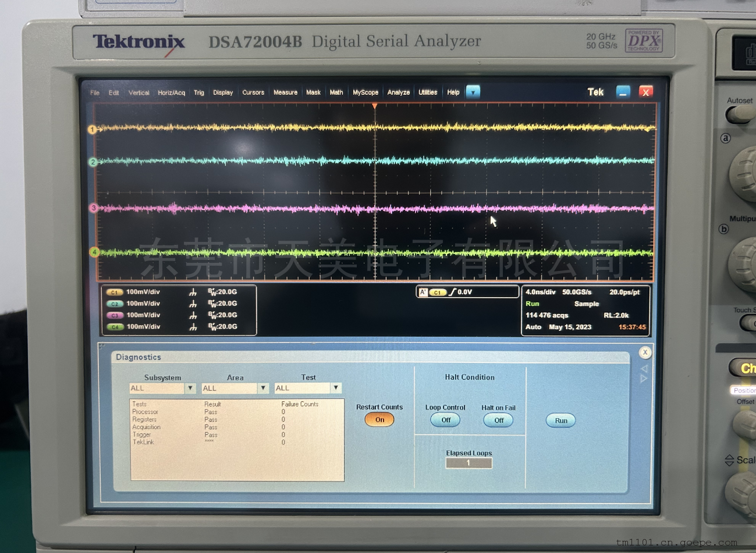
Task: Click the Elapsed Loops value field
Action: tap(468, 463)
